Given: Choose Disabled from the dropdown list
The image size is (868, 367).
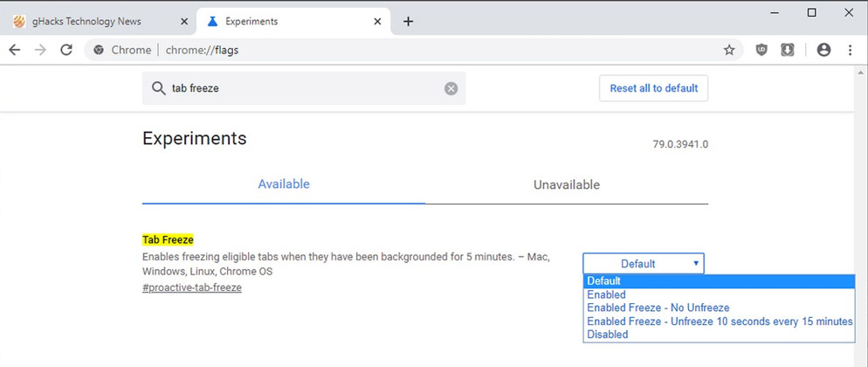Looking at the screenshot, I should [607, 334].
